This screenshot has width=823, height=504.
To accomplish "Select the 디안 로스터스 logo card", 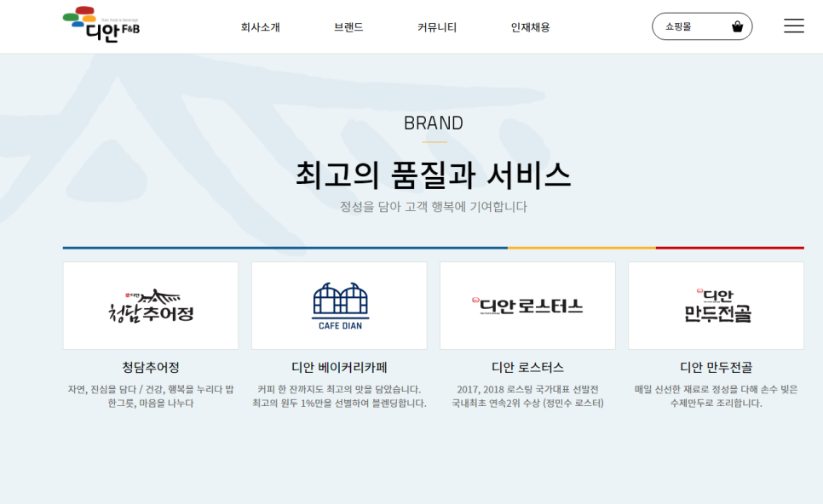I will [x=527, y=306].
